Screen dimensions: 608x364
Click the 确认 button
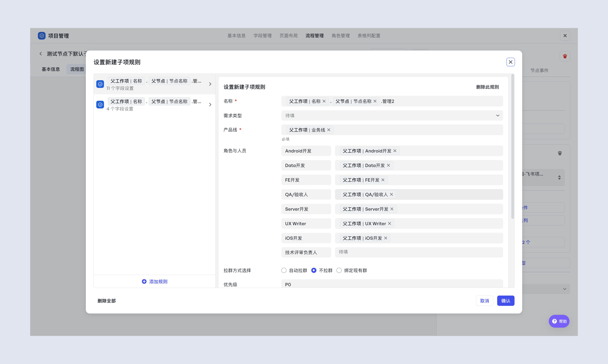pos(505,301)
